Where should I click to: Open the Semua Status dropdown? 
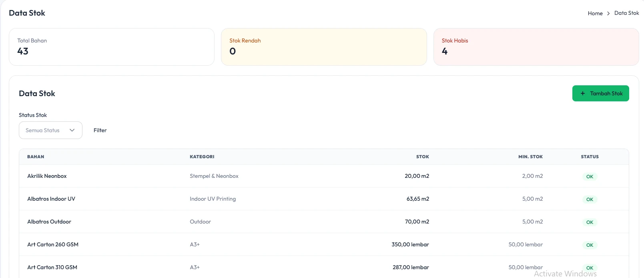point(50,130)
